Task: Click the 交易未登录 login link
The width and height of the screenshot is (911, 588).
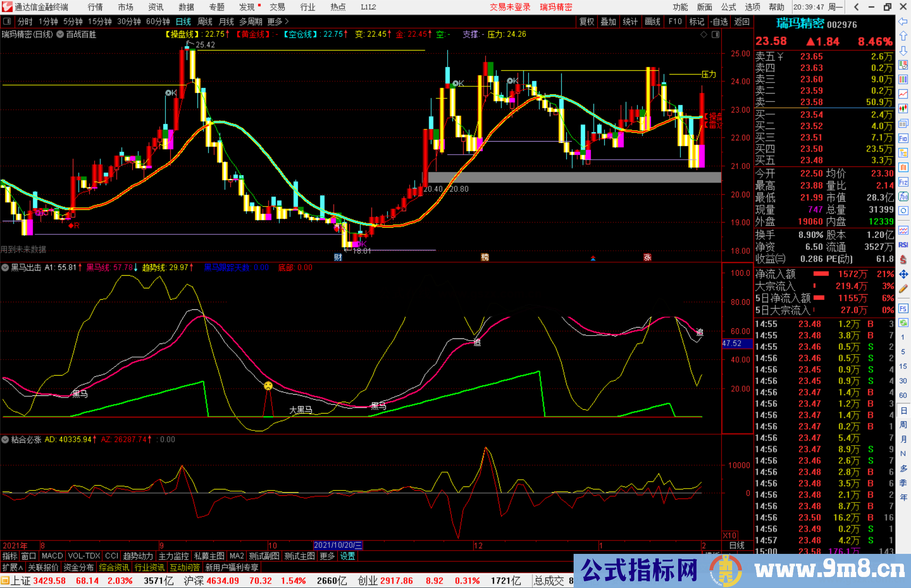Action: 510,7
